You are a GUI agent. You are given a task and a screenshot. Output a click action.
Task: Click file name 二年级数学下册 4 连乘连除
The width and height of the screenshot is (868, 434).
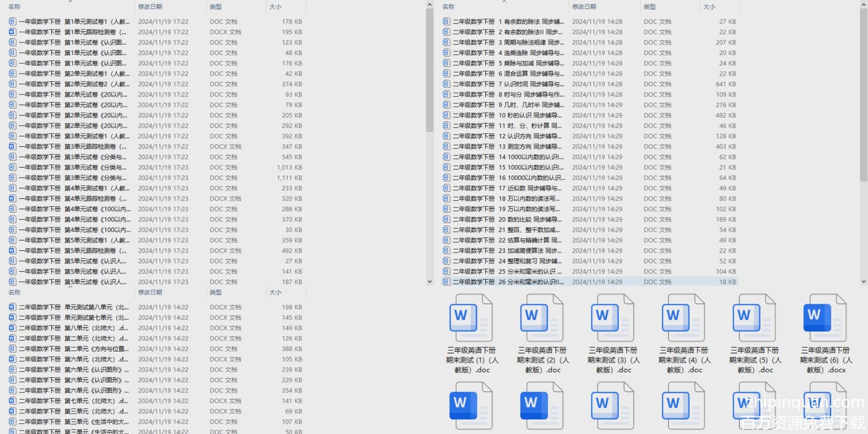pos(509,53)
